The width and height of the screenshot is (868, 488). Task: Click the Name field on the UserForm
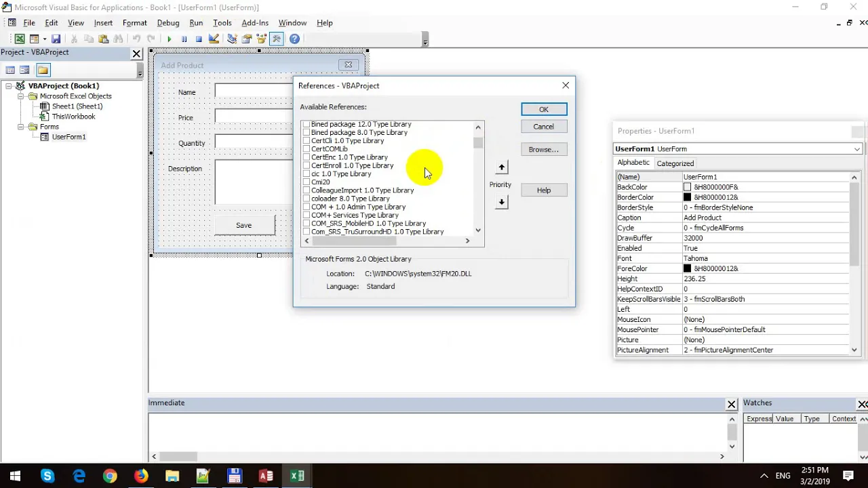(254, 91)
